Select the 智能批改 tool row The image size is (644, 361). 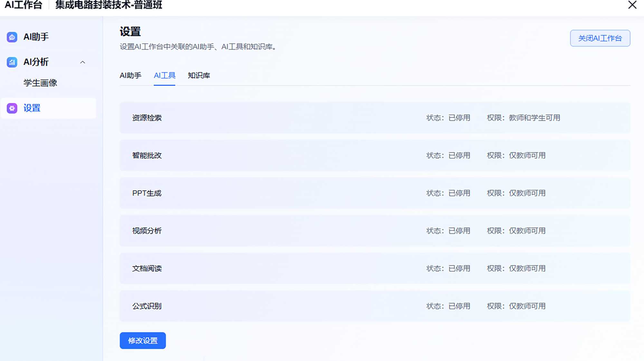147,156
